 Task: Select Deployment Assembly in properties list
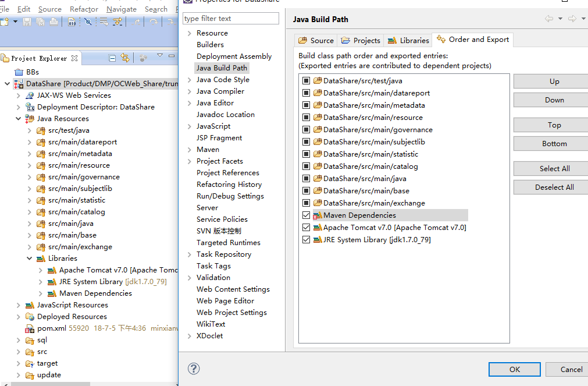coord(234,56)
